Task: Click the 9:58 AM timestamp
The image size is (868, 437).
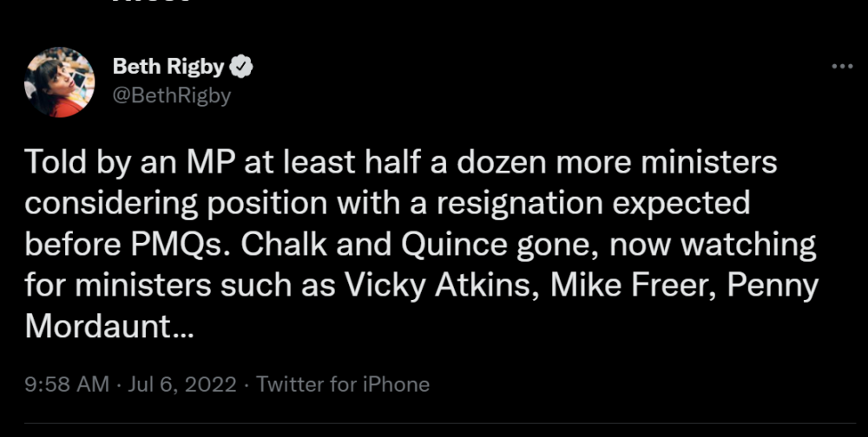Action: [x=67, y=383]
